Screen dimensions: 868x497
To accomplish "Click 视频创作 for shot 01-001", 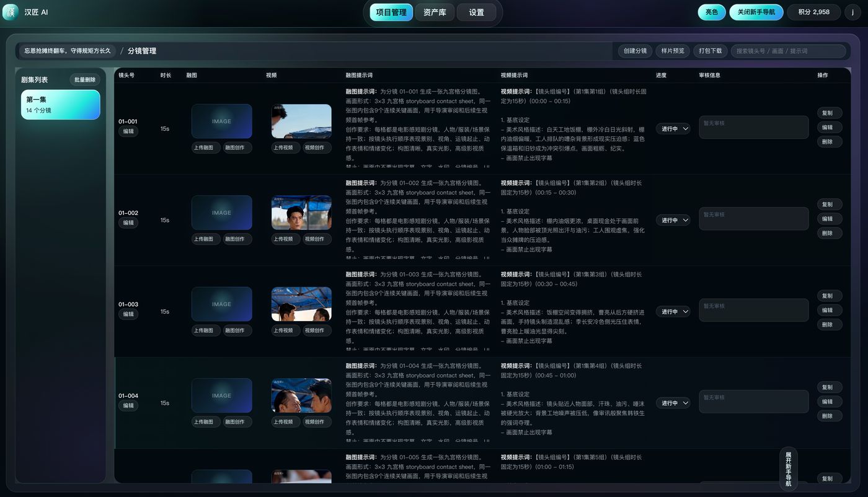I will click(x=317, y=147).
